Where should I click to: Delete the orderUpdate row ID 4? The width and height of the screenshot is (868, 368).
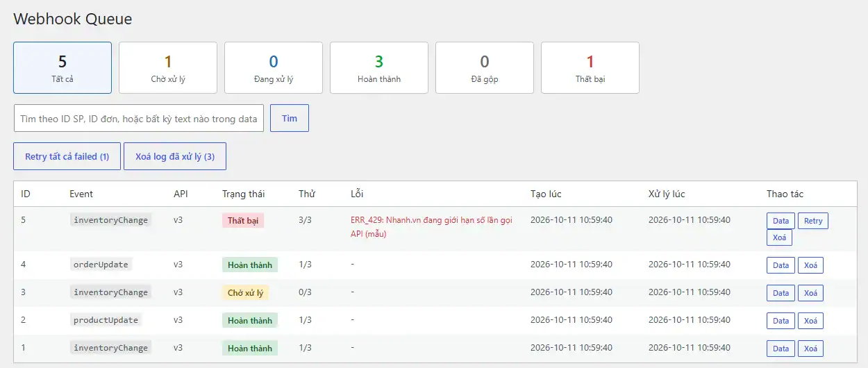810,265
